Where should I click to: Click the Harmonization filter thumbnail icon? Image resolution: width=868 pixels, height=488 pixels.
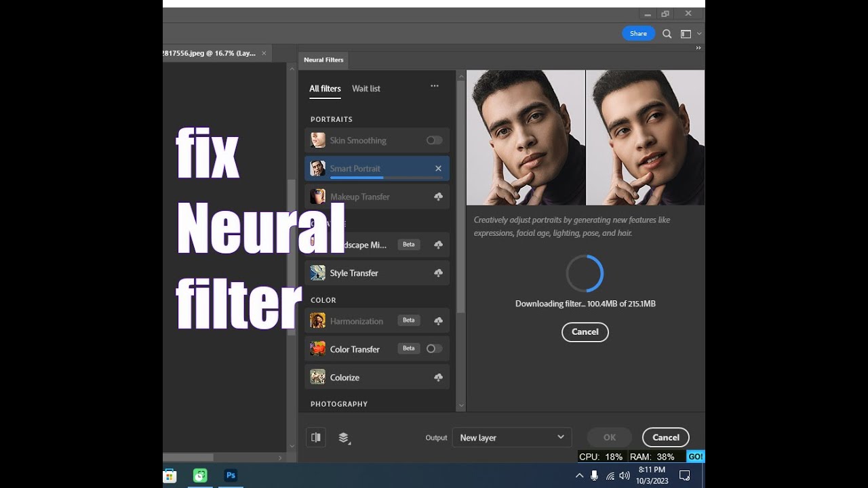pos(317,321)
